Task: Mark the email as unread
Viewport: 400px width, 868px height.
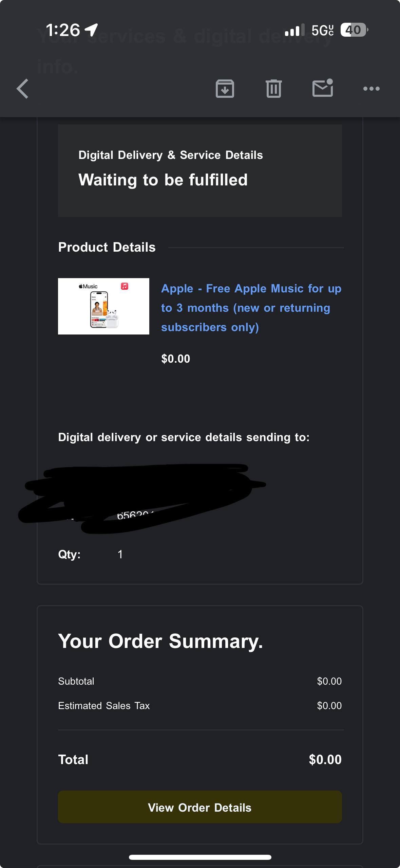Action: coord(322,89)
